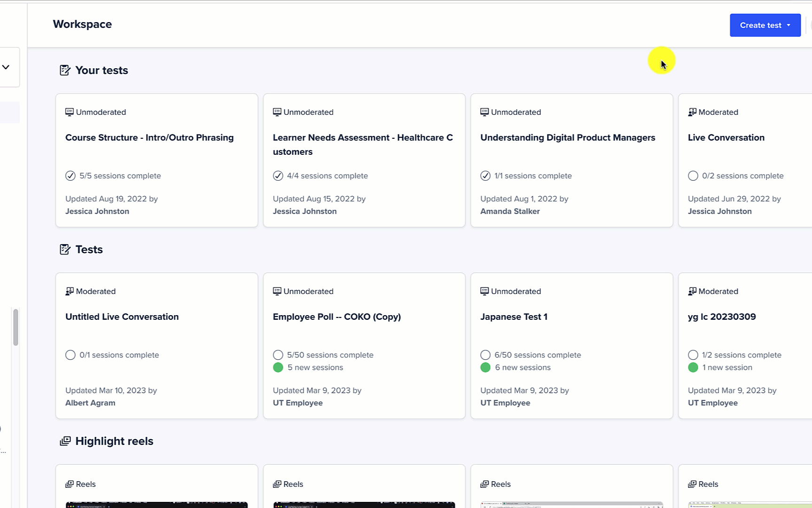Click the "Your tests" section header icon
Viewport: 812px width, 508px height.
pyautogui.click(x=65, y=70)
